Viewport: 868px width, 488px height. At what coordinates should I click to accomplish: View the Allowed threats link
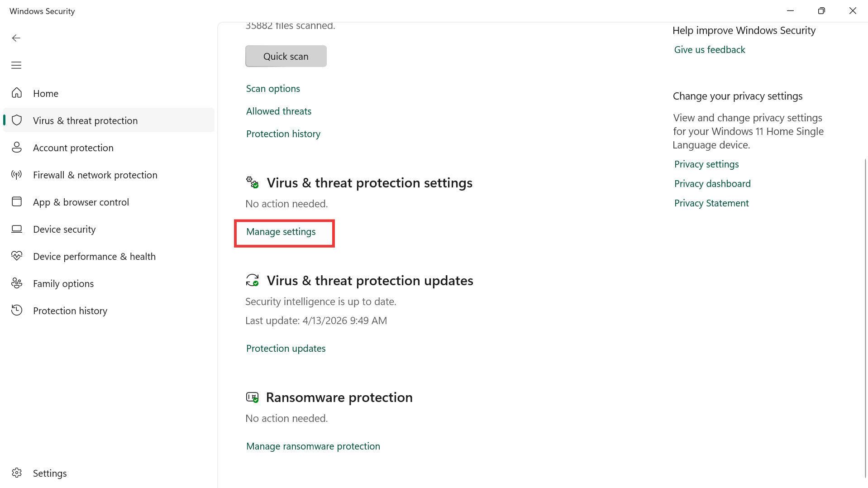[x=279, y=111]
